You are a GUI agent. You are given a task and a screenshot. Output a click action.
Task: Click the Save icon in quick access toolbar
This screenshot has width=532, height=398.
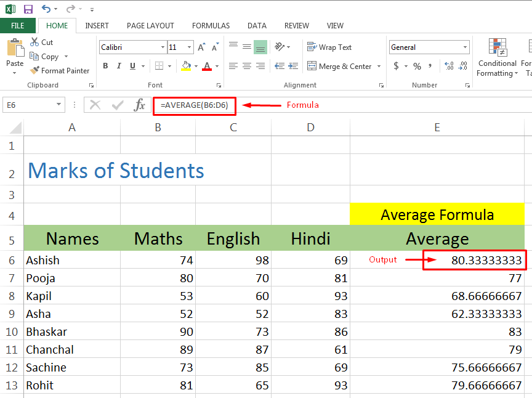click(x=28, y=9)
